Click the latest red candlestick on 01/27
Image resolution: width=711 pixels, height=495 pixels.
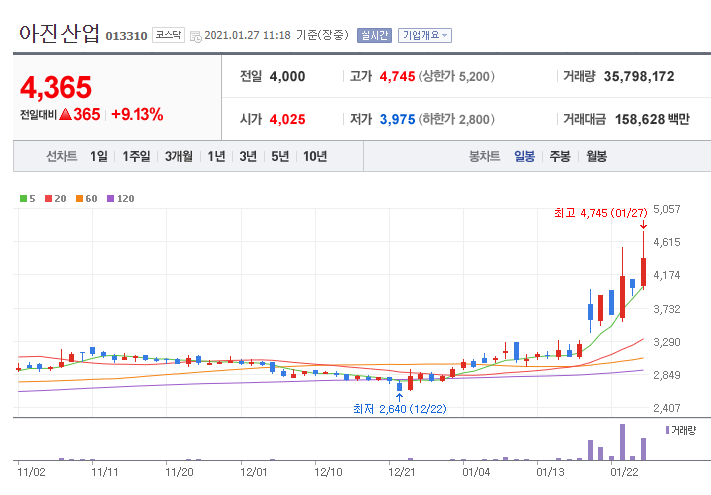pos(643,272)
